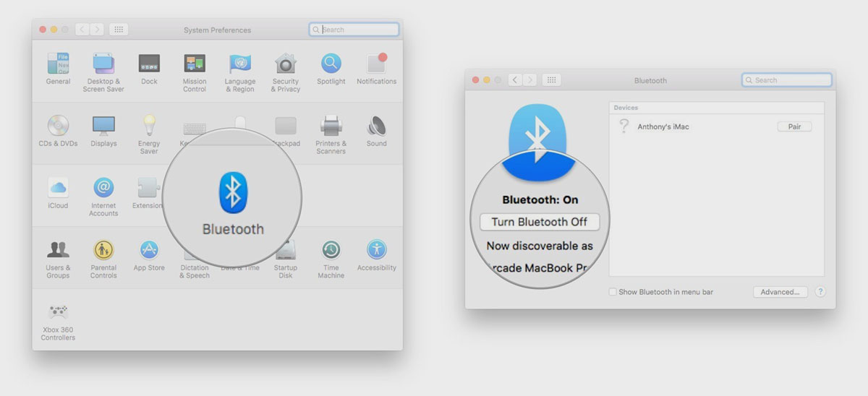Open Spotlight preferences

coord(331,69)
